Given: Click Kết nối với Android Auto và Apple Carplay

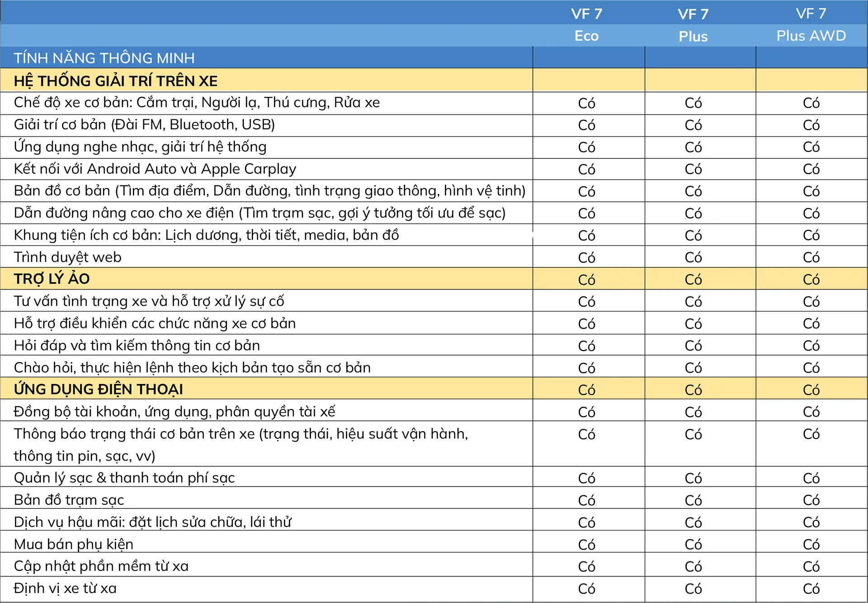Looking at the screenshot, I should click(x=155, y=169).
